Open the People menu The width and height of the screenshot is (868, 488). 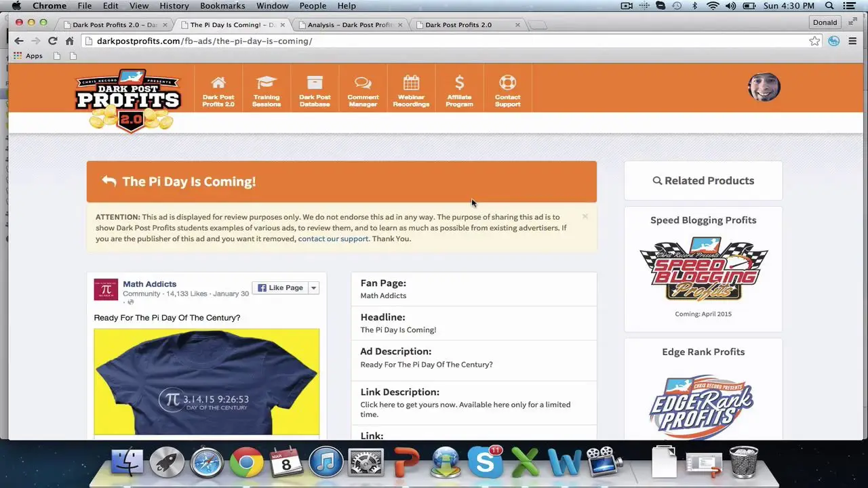tap(313, 6)
